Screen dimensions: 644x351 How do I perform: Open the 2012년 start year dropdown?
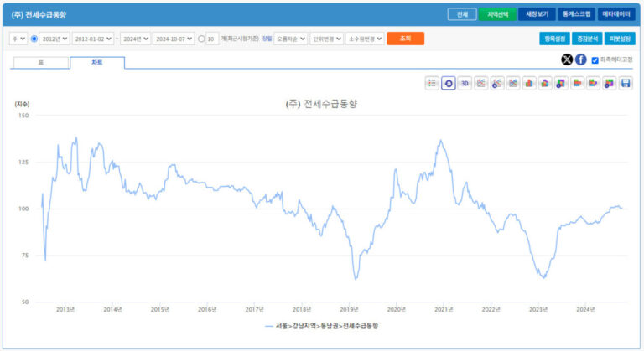point(55,39)
